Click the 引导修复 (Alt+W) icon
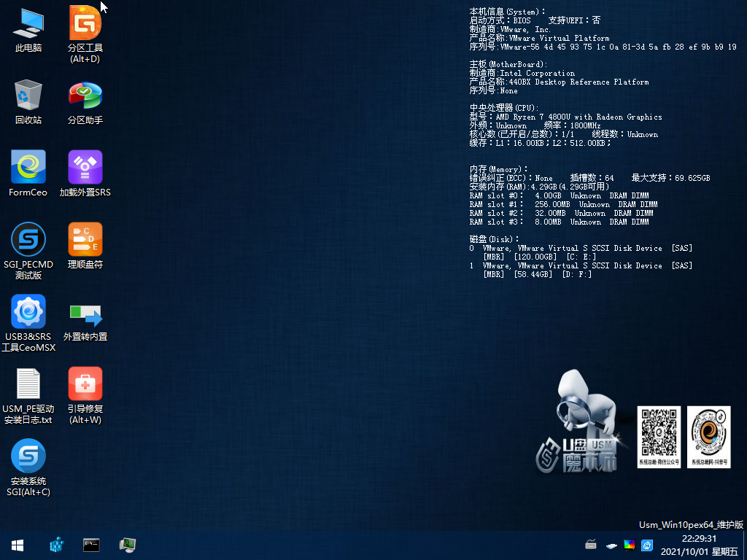Viewport: 747px width, 560px height. 85,396
